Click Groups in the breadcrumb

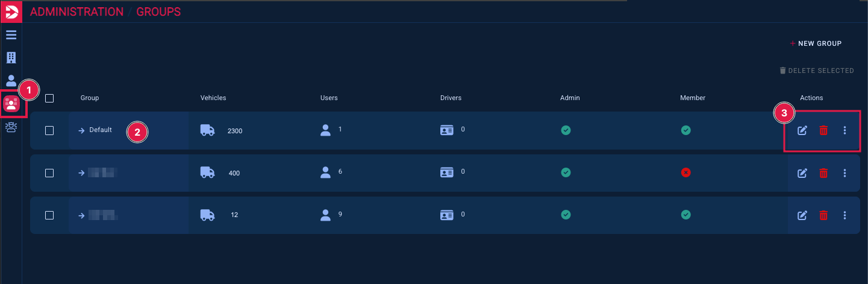(158, 12)
